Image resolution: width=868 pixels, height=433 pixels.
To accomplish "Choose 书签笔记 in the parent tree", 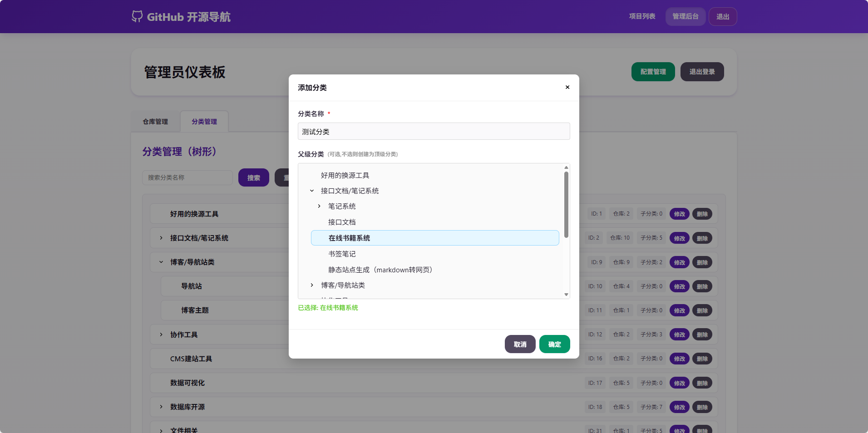I will (x=342, y=254).
